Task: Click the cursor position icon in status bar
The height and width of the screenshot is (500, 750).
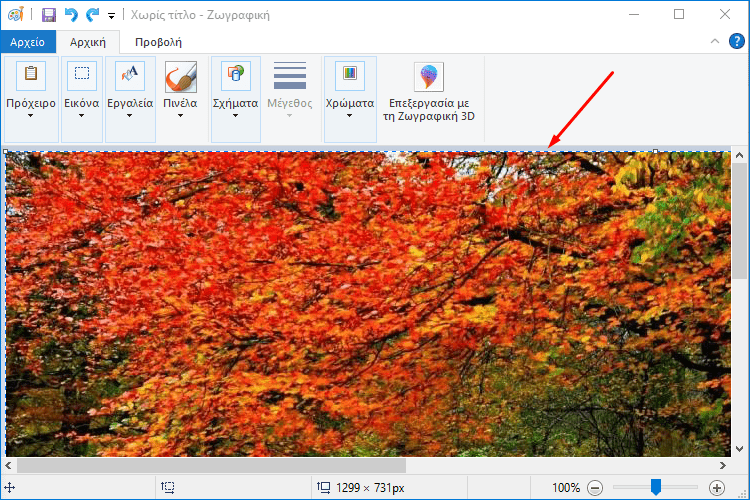Action: (x=10, y=488)
